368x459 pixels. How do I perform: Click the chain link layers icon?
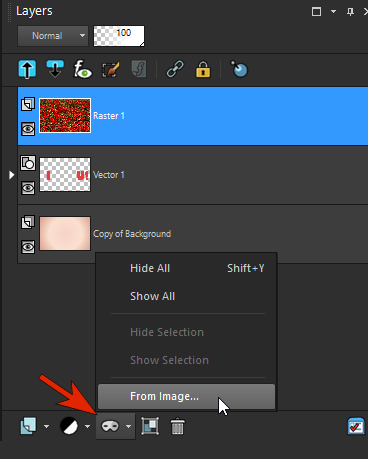[175, 69]
